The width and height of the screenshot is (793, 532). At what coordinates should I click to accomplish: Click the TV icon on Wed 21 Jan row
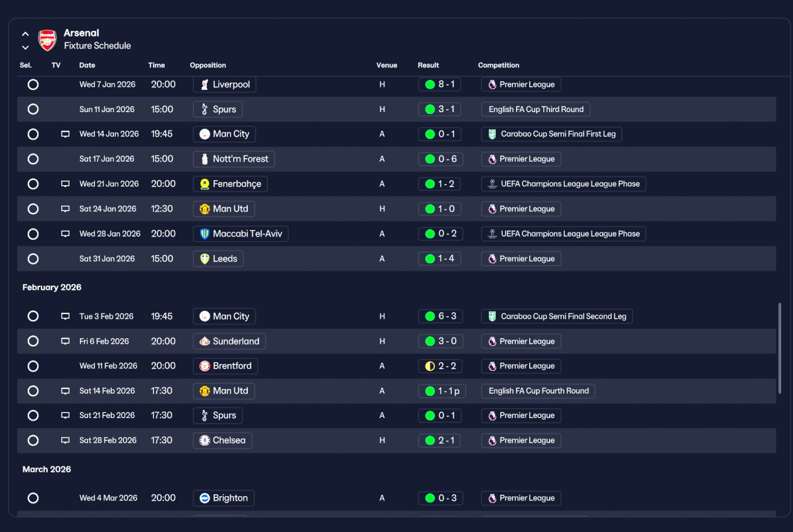pyautogui.click(x=65, y=184)
